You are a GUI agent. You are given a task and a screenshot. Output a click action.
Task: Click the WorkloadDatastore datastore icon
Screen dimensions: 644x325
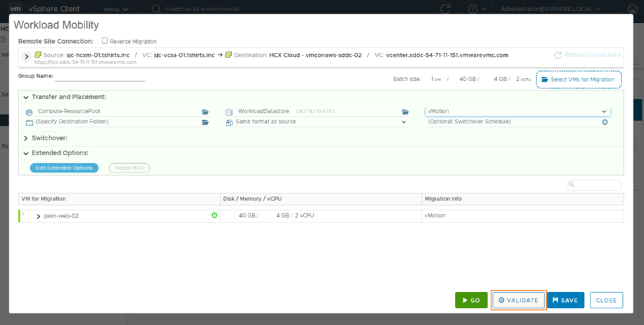(x=229, y=112)
